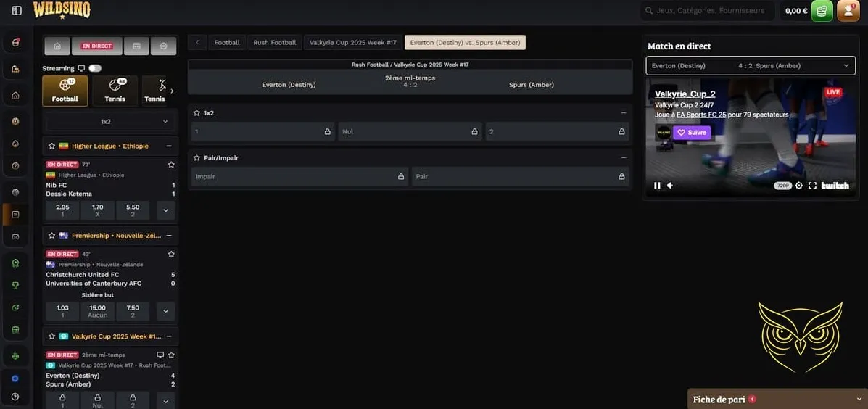
Task: Click Suivre follow button on Twitch
Action: pyautogui.click(x=691, y=133)
